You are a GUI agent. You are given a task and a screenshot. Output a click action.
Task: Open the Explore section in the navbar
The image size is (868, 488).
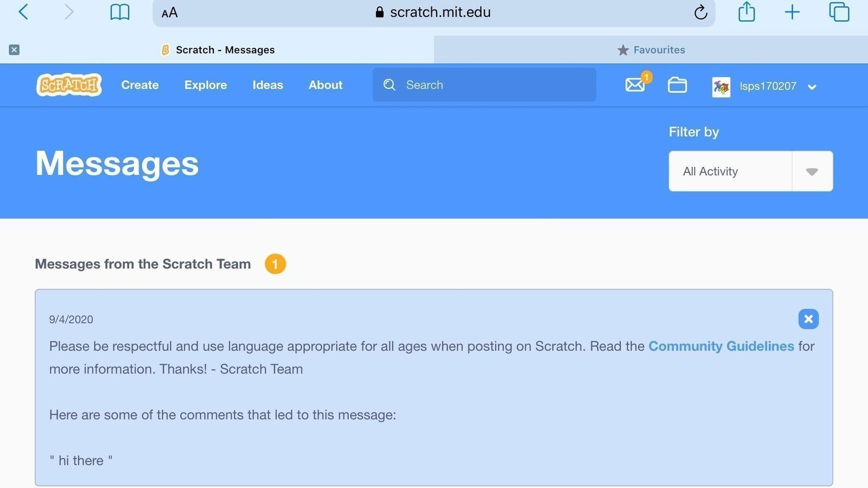coord(205,85)
